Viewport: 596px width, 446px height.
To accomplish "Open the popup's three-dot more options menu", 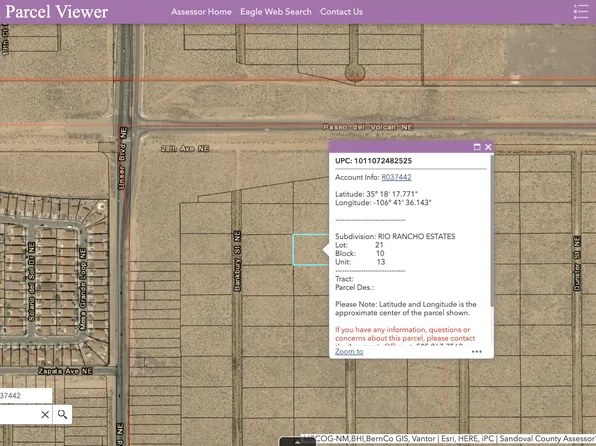I will [x=477, y=352].
